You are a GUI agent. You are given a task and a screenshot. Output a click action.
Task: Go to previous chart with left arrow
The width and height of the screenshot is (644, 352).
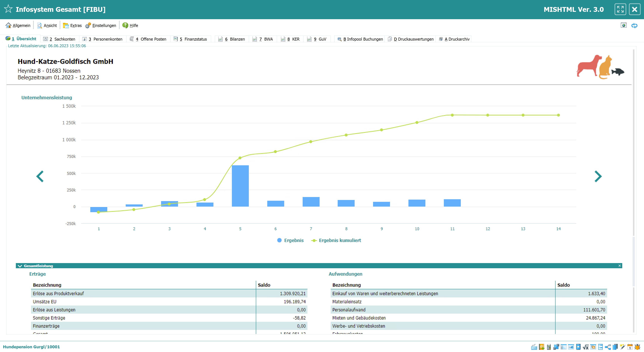tap(40, 176)
